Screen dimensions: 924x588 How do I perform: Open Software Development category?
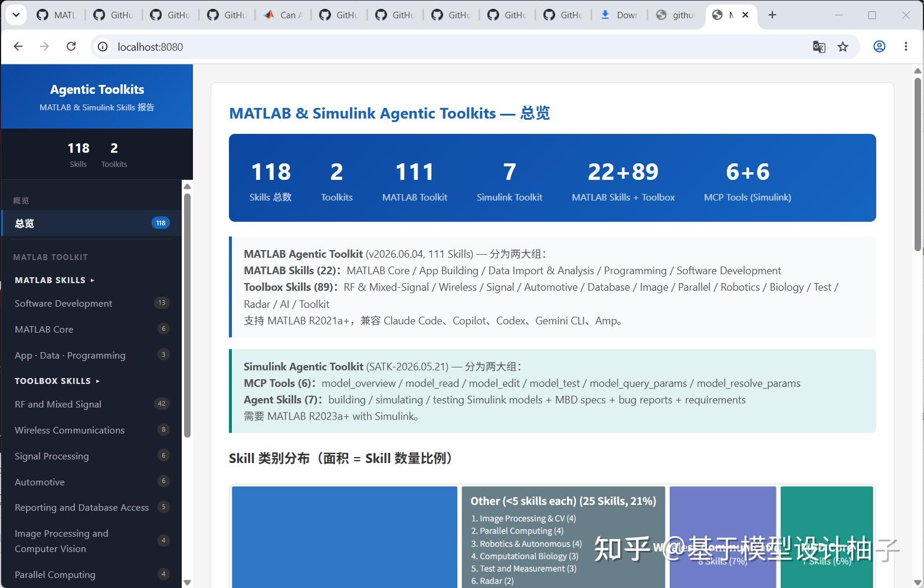[91, 303]
